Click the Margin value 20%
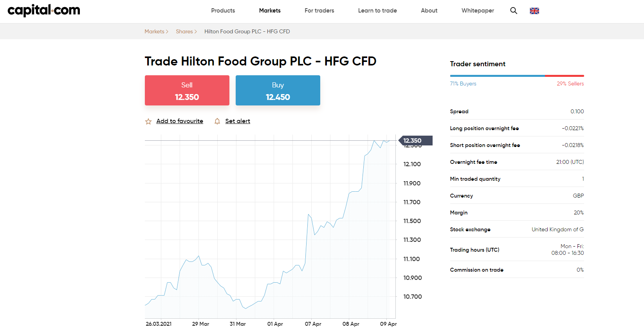The image size is (644, 334). coord(579,212)
